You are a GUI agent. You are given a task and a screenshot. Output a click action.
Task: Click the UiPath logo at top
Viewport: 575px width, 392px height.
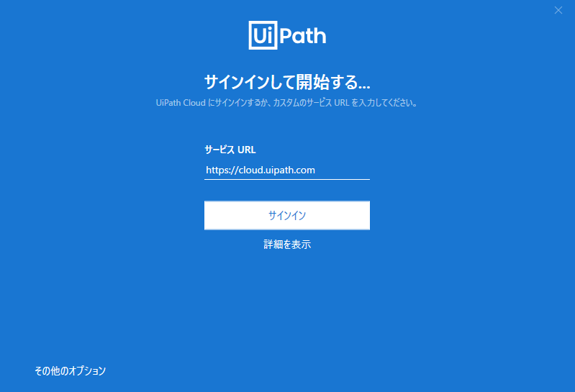pos(287,35)
